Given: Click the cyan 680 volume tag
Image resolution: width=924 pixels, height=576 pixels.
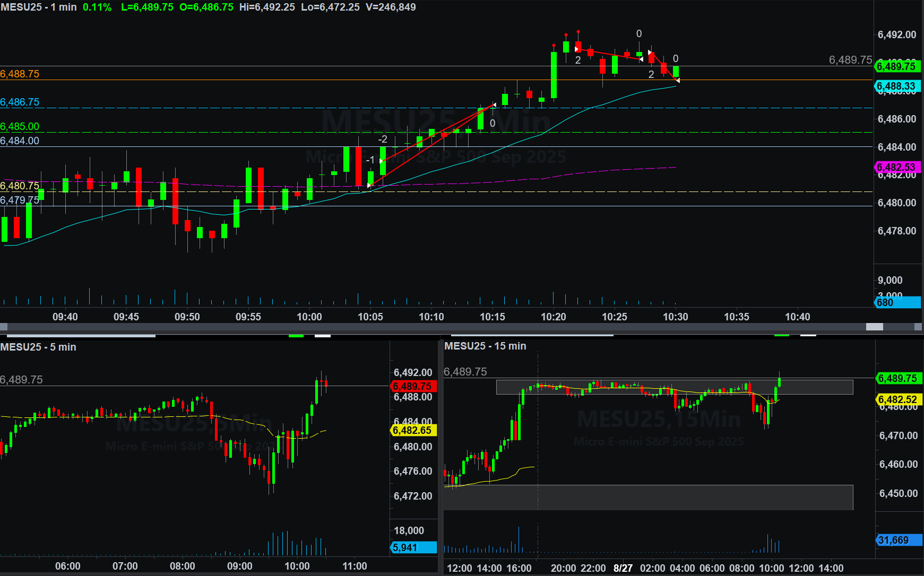Looking at the screenshot, I should [x=896, y=302].
